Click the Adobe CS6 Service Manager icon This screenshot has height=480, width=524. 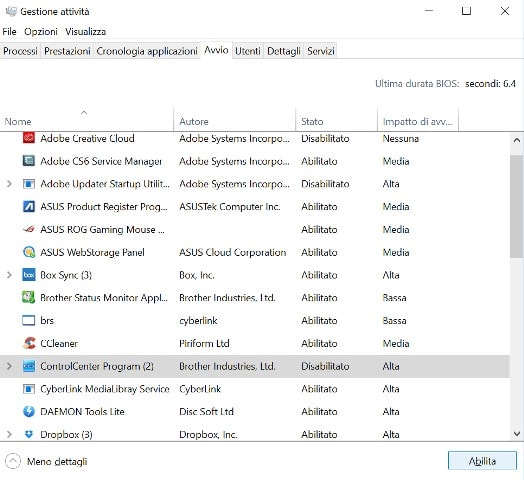tap(29, 161)
